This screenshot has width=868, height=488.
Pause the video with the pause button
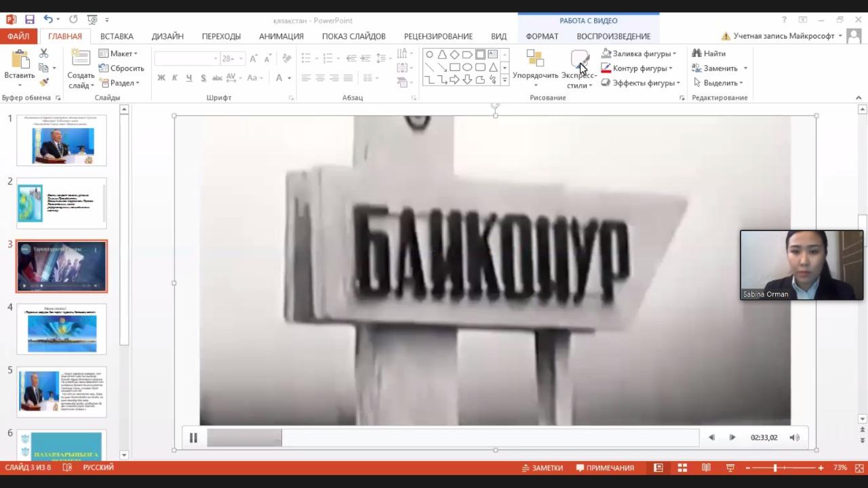click(193, 438)
